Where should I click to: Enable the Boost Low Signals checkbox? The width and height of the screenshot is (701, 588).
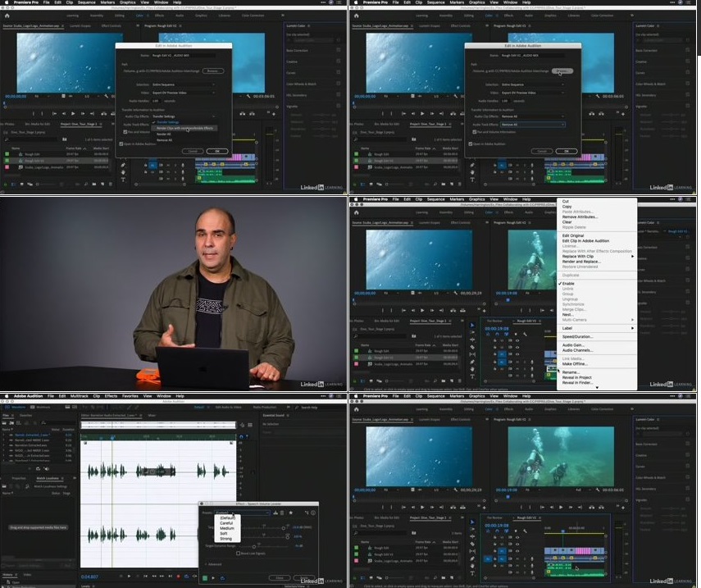(238, 553)
